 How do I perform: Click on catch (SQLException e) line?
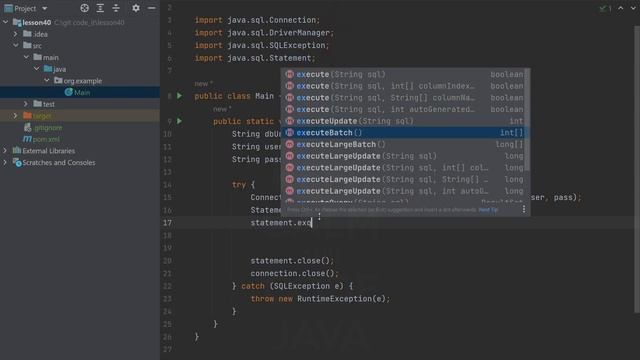point(292,286)
